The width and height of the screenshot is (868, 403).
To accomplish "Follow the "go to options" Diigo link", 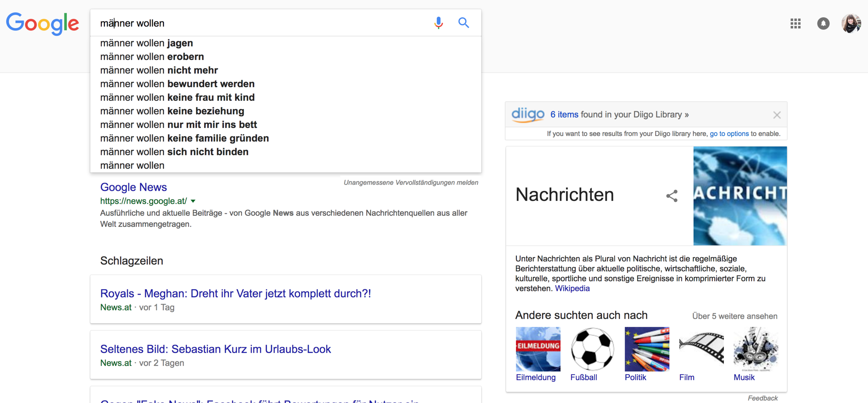I will pos(729,134).
